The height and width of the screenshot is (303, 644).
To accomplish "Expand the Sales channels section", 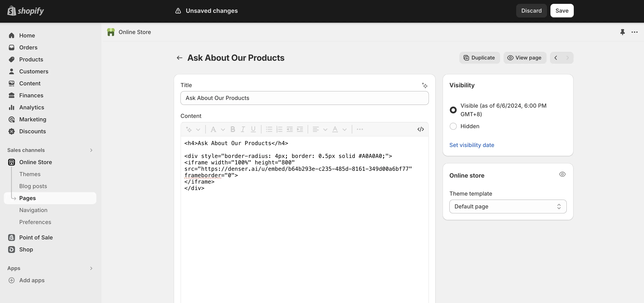I will tap(91, 150).
